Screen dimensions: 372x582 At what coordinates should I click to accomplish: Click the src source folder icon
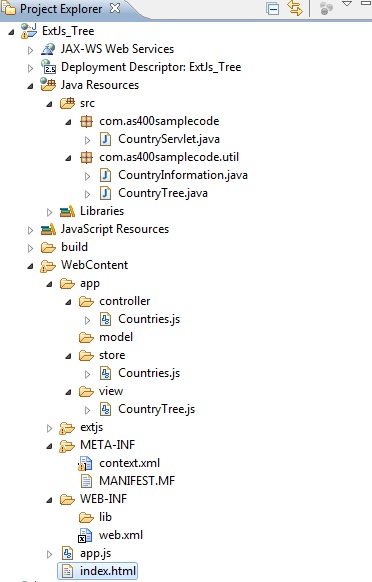[67, 103]
